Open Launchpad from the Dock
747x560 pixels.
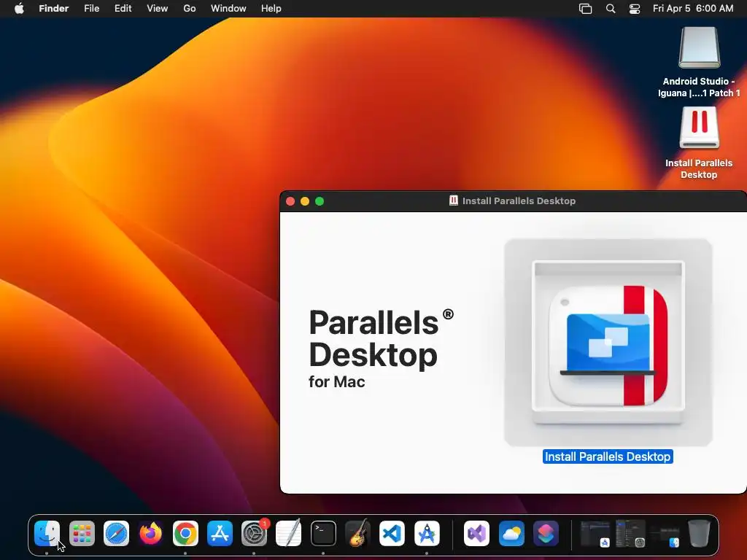82,533
